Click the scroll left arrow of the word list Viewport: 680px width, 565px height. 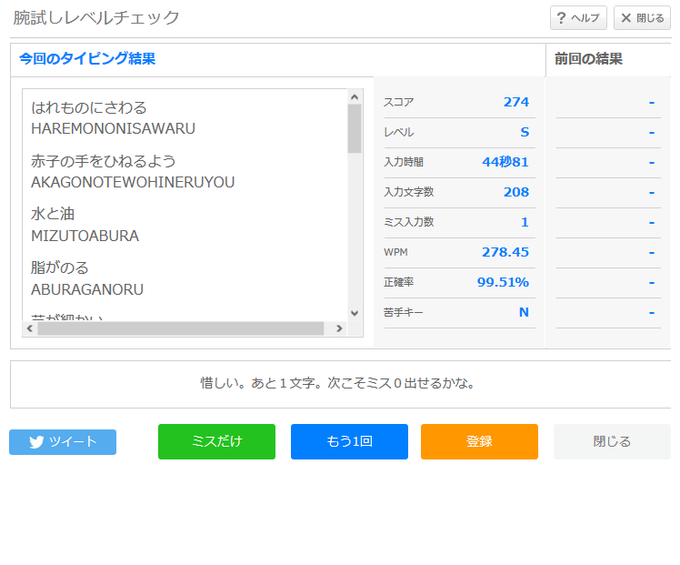[x=29, y=329]
